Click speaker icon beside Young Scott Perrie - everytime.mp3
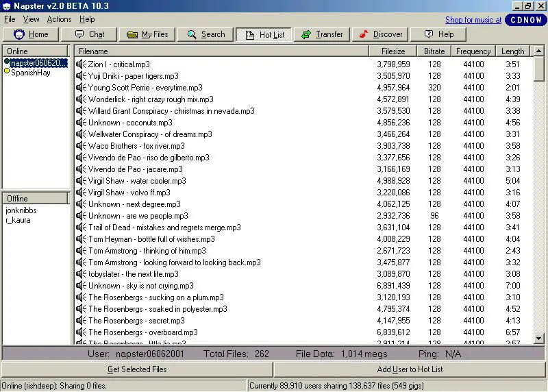The width and height of the screenshot is (548, 392). tap(81, 88)
